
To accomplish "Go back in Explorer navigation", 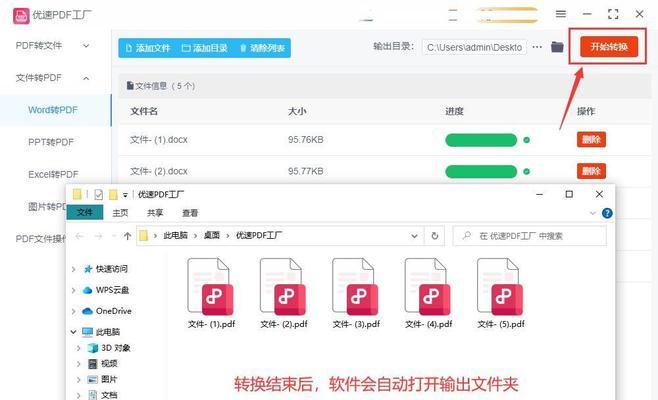I will coord(79,236).
